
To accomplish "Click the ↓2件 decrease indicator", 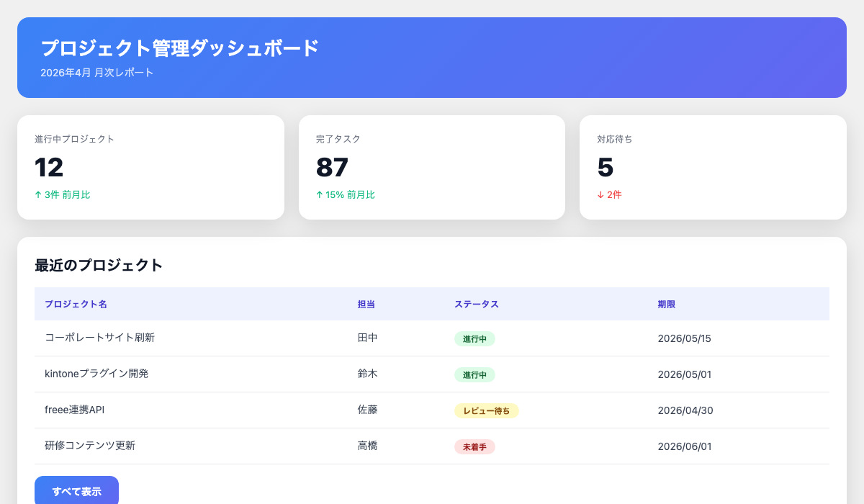I will coord(610,194).
